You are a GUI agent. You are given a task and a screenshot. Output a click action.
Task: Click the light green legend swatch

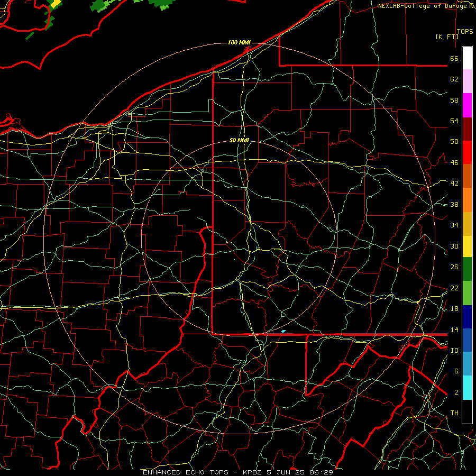tap(467, 293)
